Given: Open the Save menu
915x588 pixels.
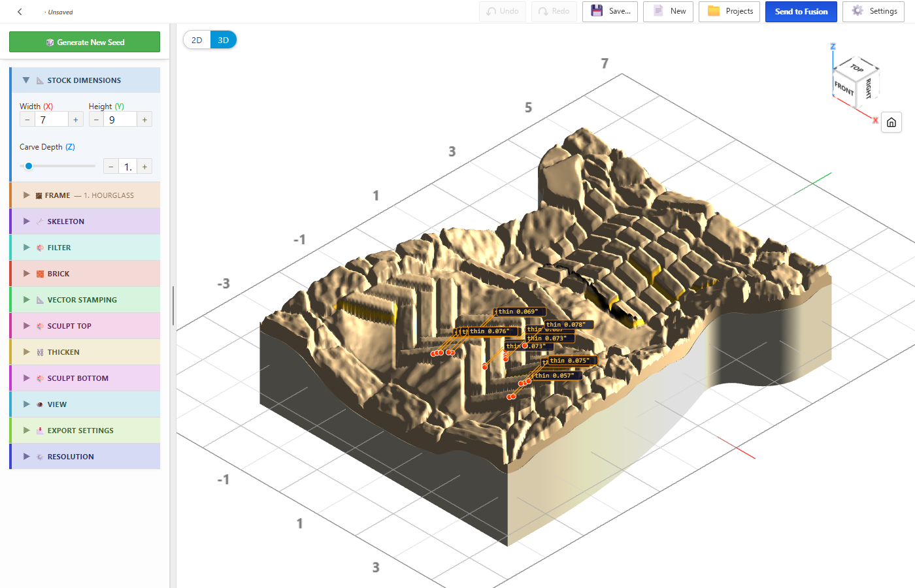Looking at the screenshot, I should point(610,12).
